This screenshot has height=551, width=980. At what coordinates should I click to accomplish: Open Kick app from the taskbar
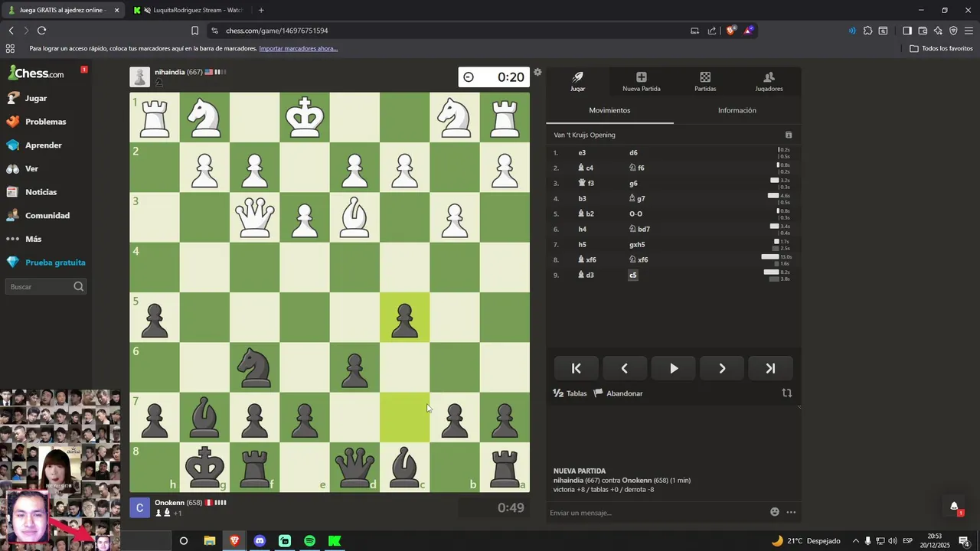tap(335, 541)
